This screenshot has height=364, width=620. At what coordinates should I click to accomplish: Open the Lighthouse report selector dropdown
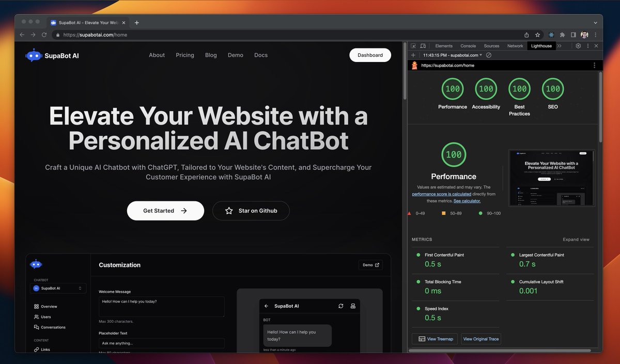coord(452,55)
